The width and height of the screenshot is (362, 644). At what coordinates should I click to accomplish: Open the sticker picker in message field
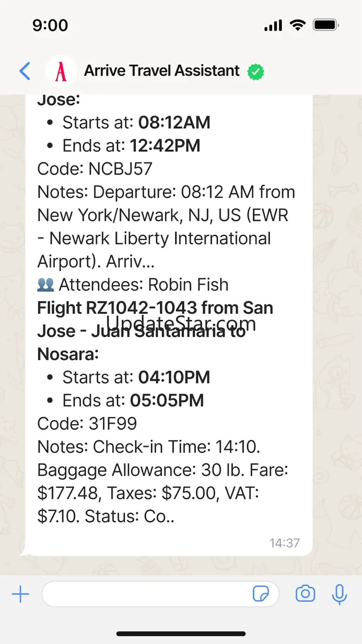coord(261,594)
